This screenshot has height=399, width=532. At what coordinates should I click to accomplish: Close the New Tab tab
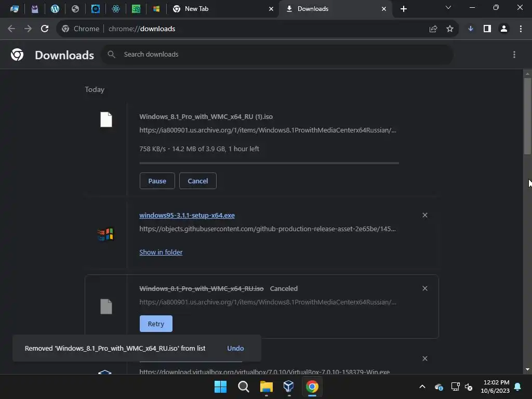tap(271, 9)
